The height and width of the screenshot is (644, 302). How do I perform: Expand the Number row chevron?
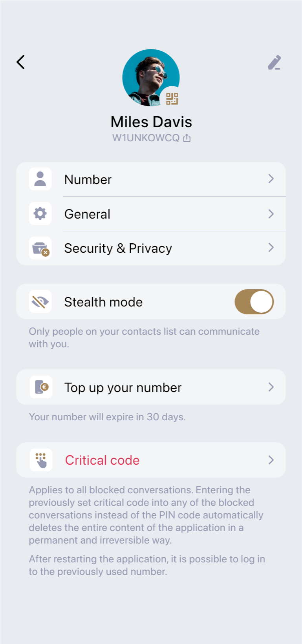(271, 179)
